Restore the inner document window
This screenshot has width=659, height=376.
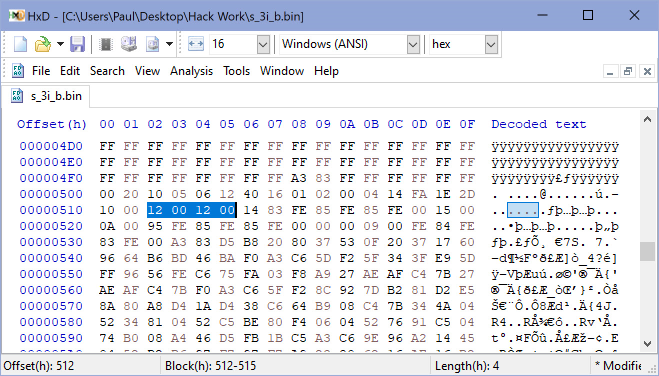628,71
